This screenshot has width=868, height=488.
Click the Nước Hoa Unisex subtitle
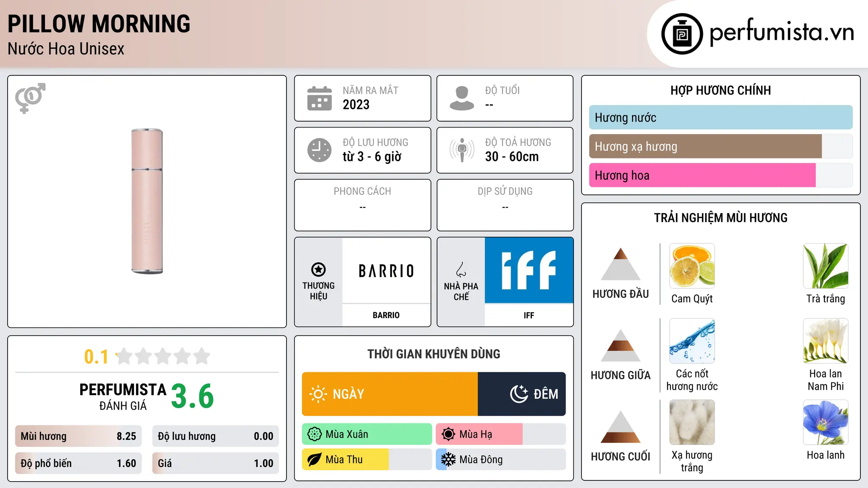pos(66,49)
